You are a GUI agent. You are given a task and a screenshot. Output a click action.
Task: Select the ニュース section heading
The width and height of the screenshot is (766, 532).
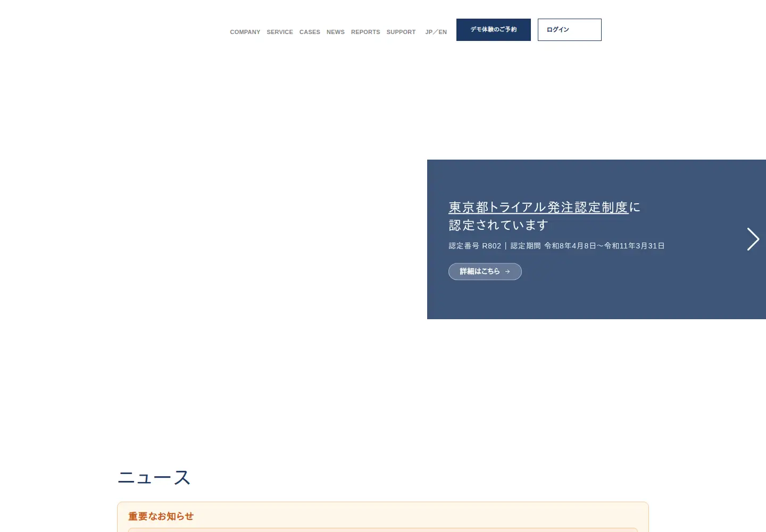tap(154, 477)
